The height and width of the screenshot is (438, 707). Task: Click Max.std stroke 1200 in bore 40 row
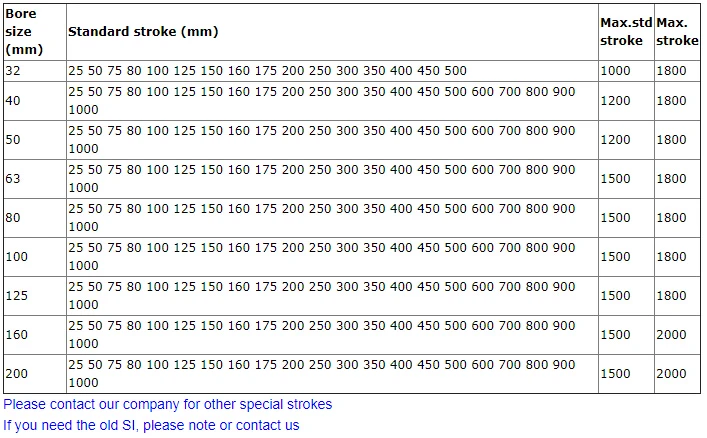(626, 101)
